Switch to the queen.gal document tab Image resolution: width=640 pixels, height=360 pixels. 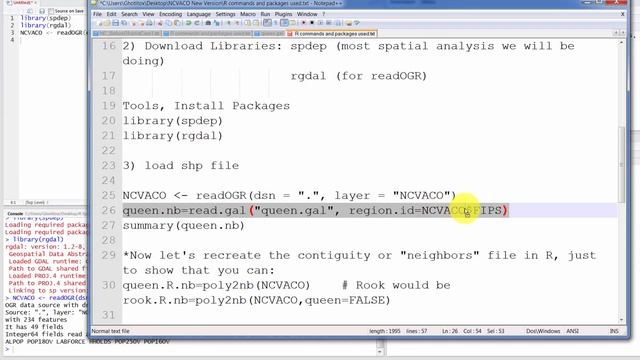270,33
